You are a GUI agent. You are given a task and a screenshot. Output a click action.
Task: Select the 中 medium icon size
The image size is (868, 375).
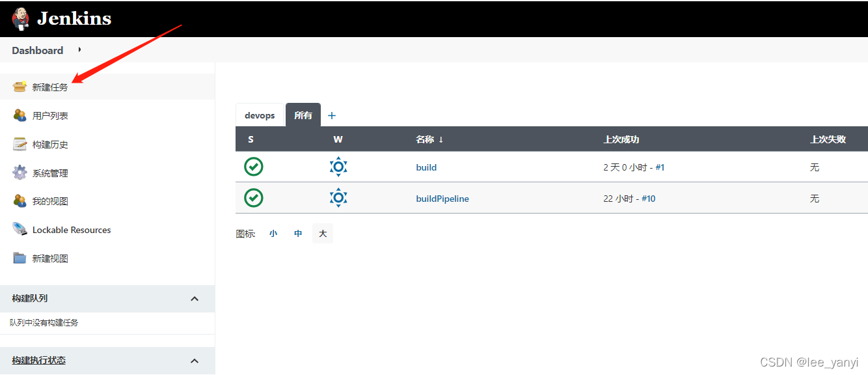point(298,233)
